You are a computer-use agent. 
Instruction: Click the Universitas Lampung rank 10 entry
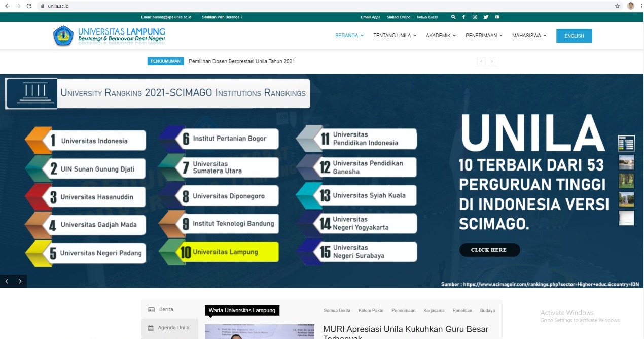[219, 252]
